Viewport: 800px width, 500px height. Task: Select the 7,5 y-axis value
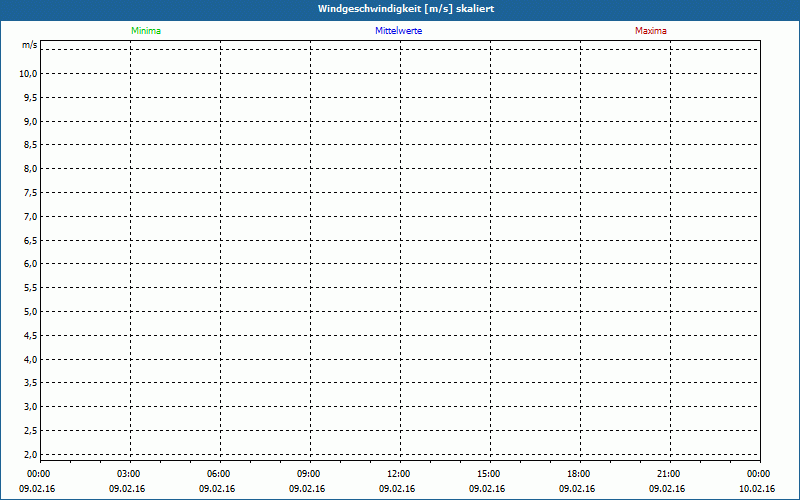[31, 193]
